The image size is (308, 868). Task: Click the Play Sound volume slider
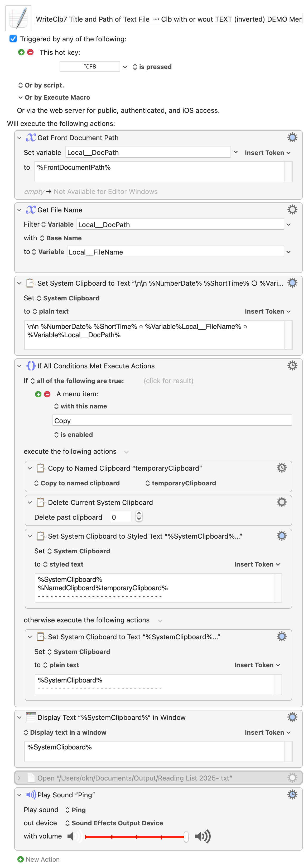(x=135, y=836)
